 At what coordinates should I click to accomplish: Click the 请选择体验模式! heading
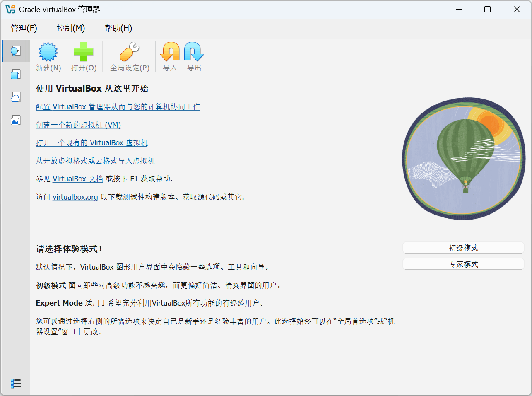click(69, 249)
